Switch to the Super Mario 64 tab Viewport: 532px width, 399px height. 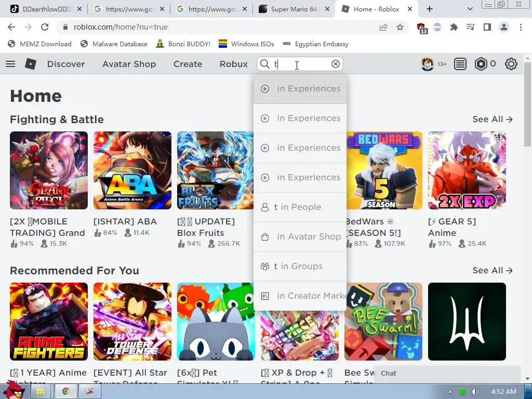pos(294,9)
